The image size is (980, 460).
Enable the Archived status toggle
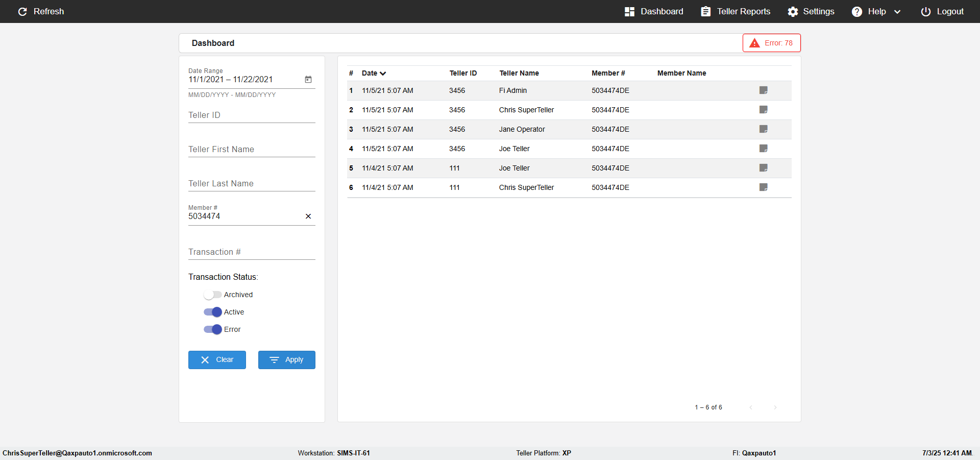212,295
